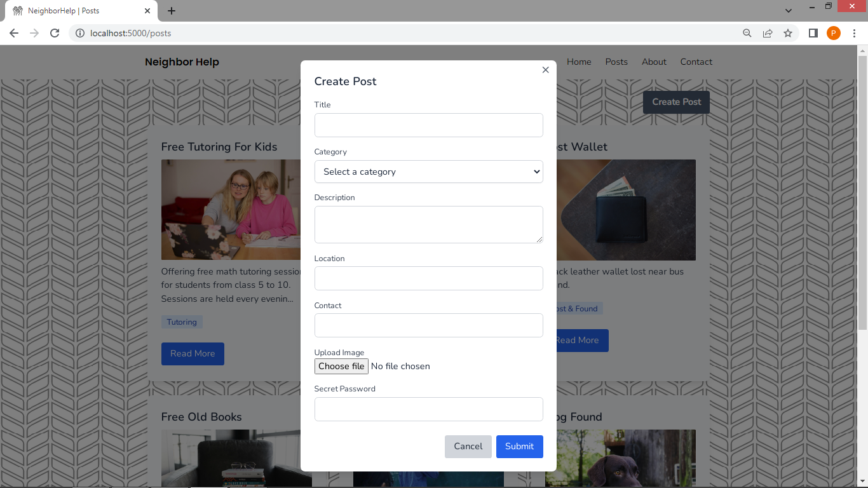Click the scrollbar down arrow

(x=862, y=483)
